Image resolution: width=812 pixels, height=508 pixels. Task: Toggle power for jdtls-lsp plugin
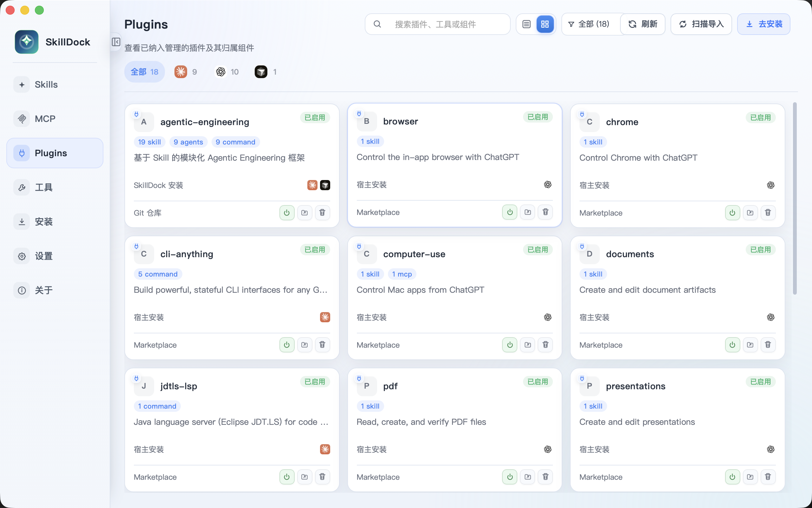click(x=287, y=477)
